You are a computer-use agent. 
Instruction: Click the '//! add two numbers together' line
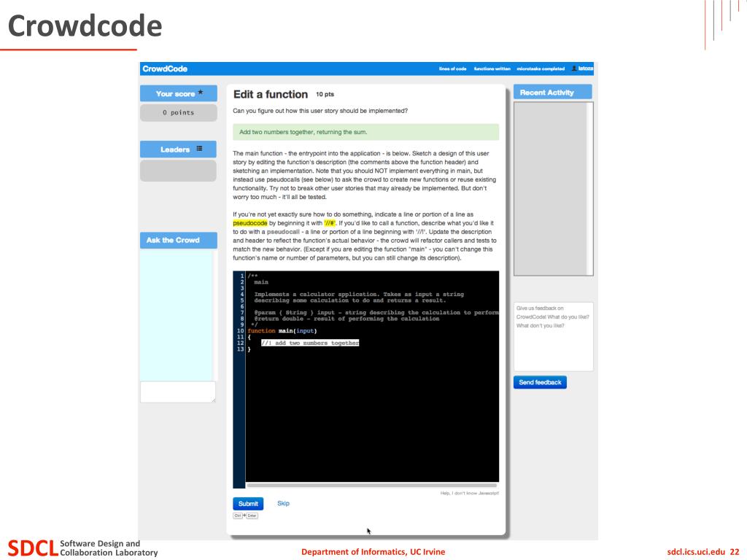[310, 343]
